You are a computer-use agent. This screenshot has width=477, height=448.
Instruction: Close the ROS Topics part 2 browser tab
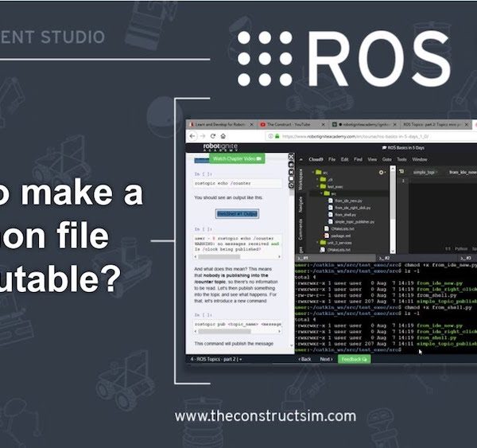coord(467,125)
